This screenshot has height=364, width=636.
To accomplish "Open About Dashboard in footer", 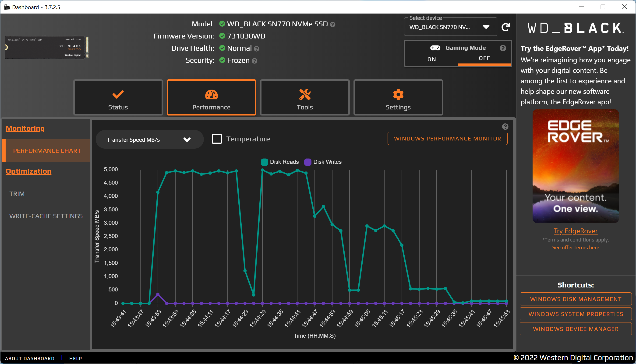I will [x=30, y=358].
